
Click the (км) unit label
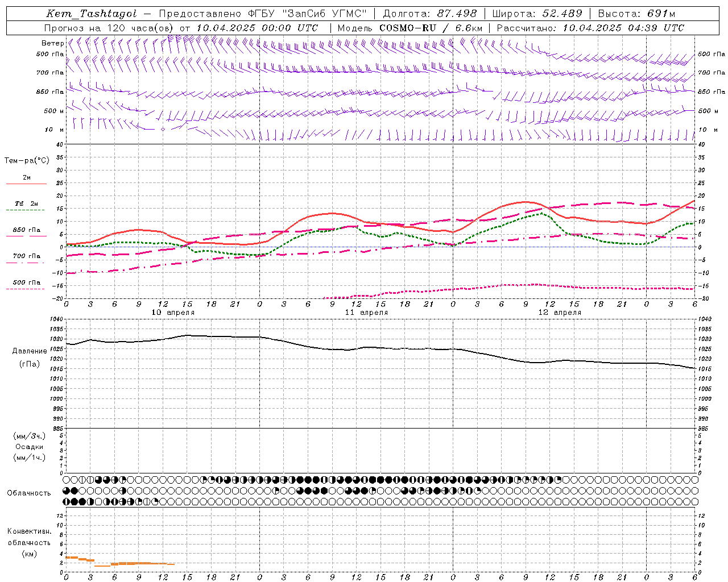click(x=29, y=554)
